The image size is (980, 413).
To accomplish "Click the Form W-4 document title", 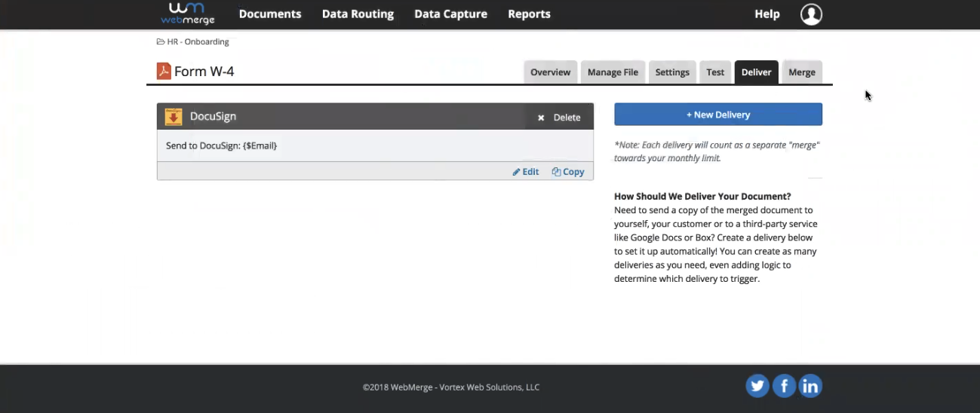I will pyautogui.click(x=204, y=72).
